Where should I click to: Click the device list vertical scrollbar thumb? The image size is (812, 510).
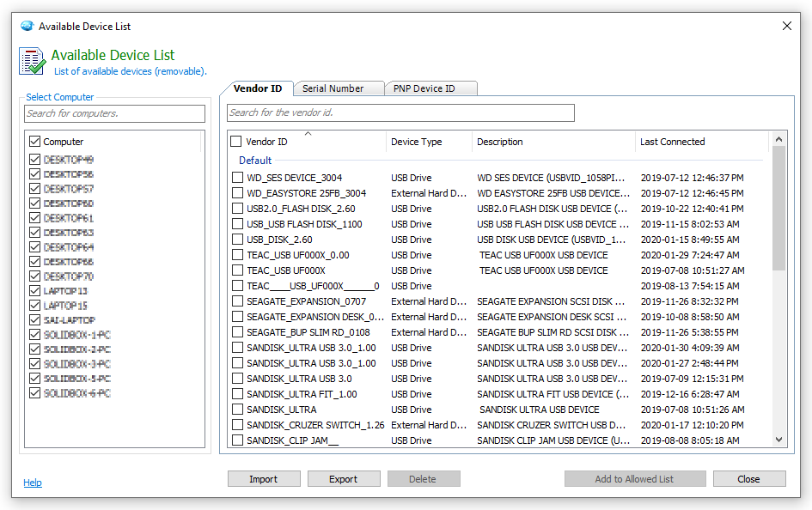pyautogui.click(x=778, y=208)
